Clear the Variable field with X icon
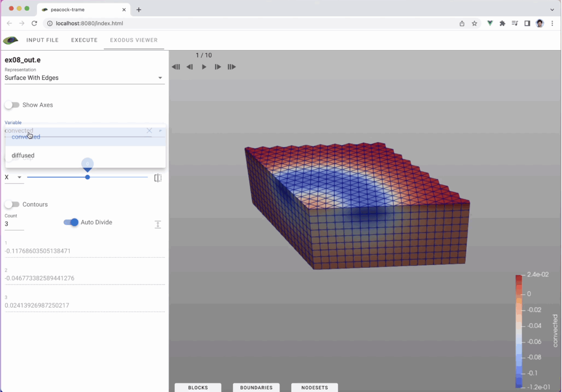 pyautogui.click(x=149, y=131)
